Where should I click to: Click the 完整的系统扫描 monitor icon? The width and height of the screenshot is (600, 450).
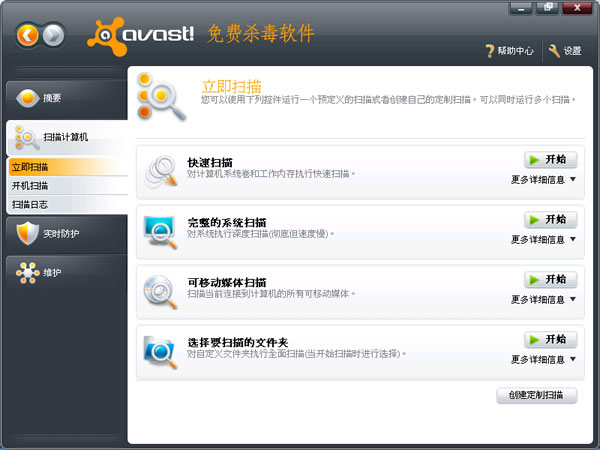(160, 231)
